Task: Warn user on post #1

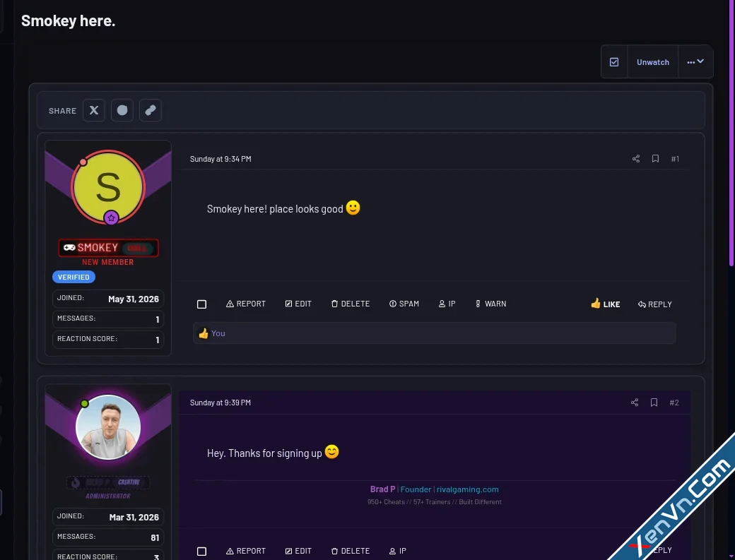Action: coord(490,304)
